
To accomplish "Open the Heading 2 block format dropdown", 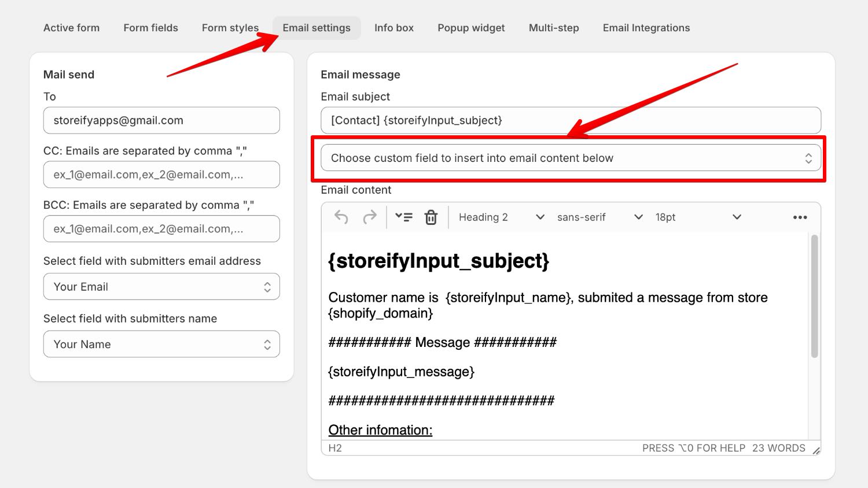I will [x=501, y=217].
